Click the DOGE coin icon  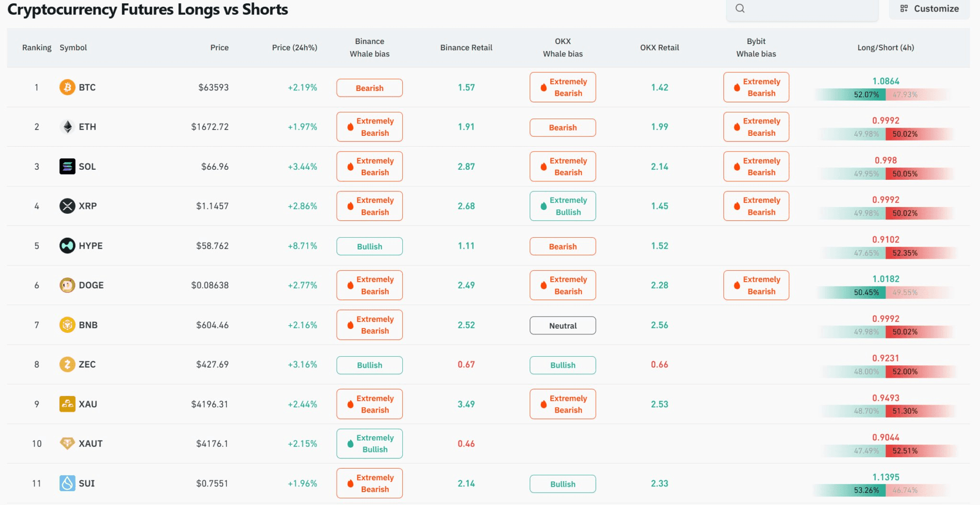[x=67, y=285]
